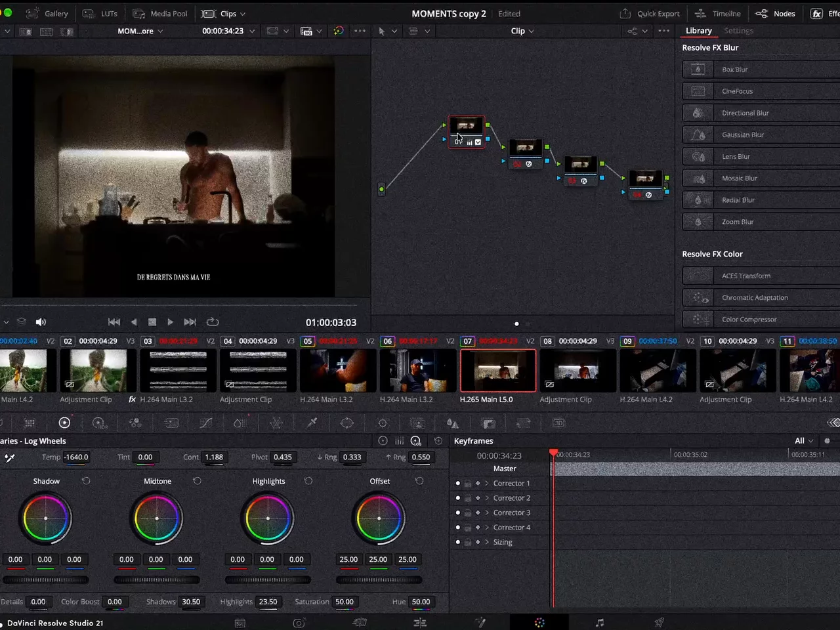Select clip 05 thumbnail
This screenshot has width=840, height=630.
click(x=338, y=370)
